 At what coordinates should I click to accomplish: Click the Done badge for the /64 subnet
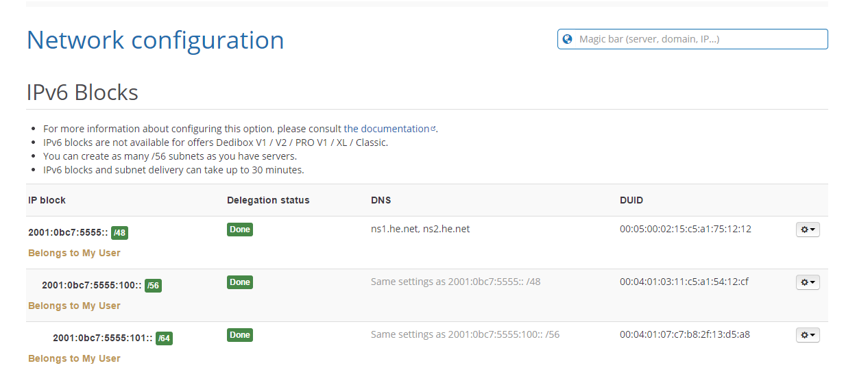240,335
